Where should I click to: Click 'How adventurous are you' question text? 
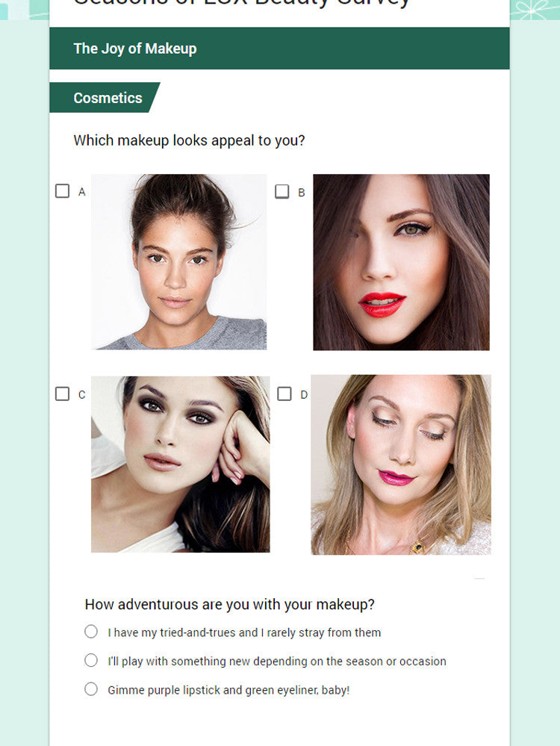230,605
